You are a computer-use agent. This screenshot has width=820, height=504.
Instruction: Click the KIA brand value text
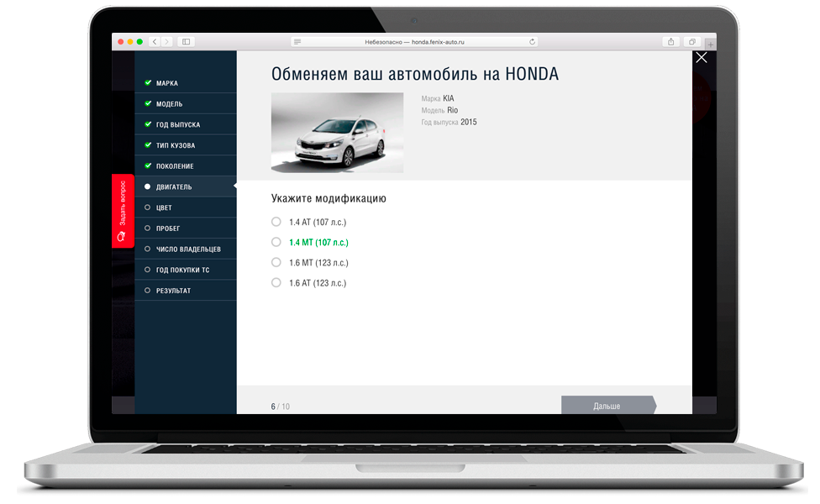(x=448, y=98)
